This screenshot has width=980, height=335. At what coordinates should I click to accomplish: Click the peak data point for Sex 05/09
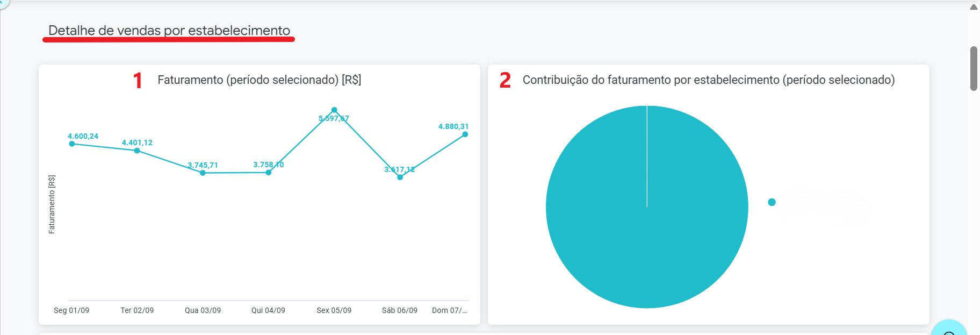coord(334,110)
